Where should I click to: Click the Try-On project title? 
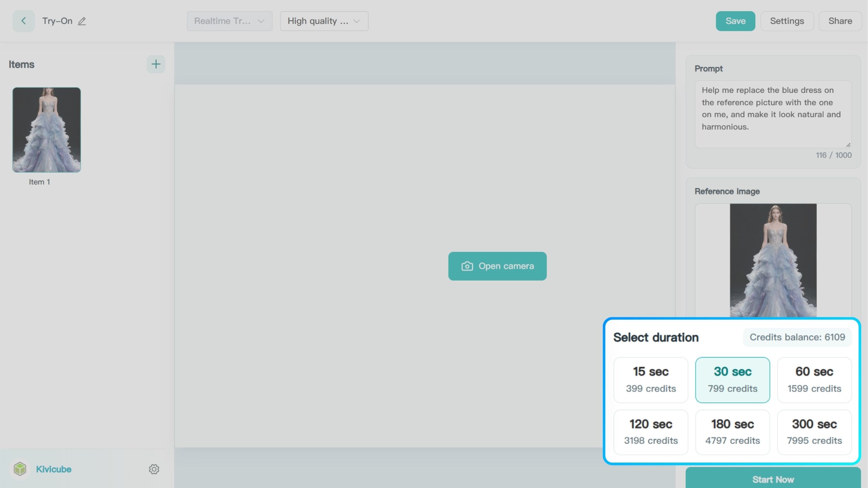coord(57,21)
